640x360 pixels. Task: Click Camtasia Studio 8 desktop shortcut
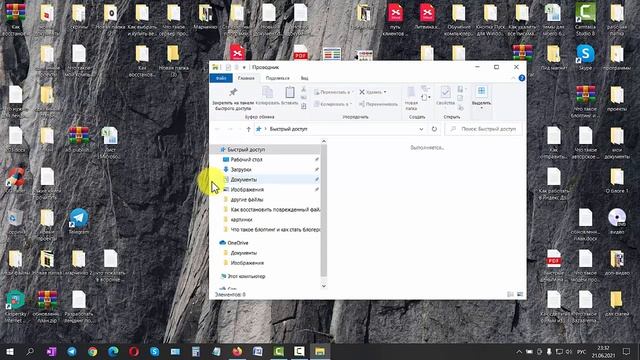click(585, 19)
